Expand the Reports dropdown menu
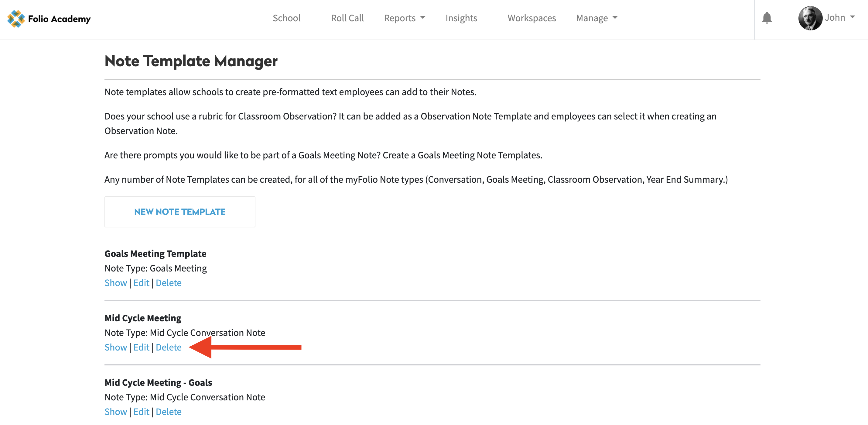Screen dimensions: 868x425 [404, 18]
